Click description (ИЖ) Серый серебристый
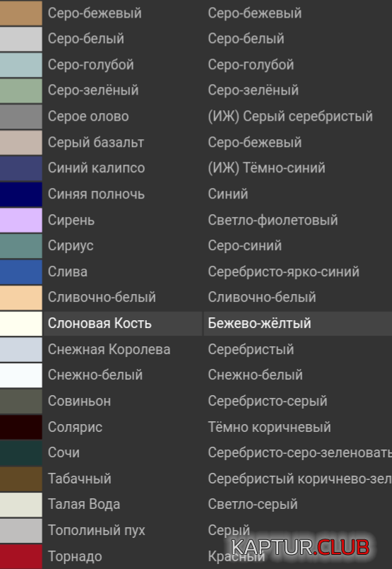Viewport: 392px width, 569px height. click(290, 117)
